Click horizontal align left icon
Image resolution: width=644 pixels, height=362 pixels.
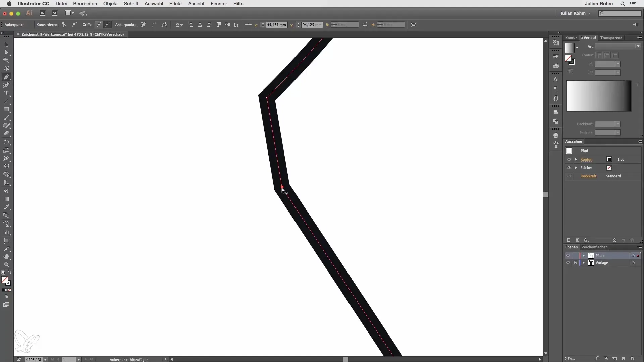(x=191, y=25)
